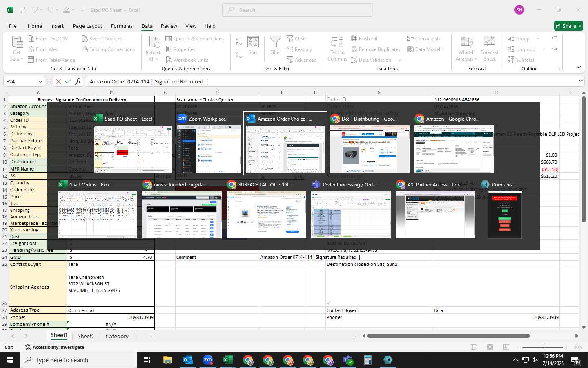Switch to the Home tab
This screenshot has width=588, height=368.
pos(35,26)
